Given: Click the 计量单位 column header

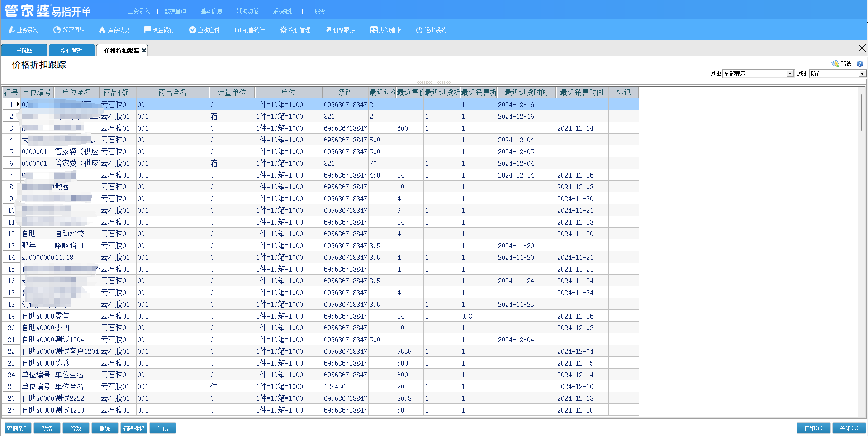Looking at the screenshot, I should pyautogui.click(x=232, y=93).
